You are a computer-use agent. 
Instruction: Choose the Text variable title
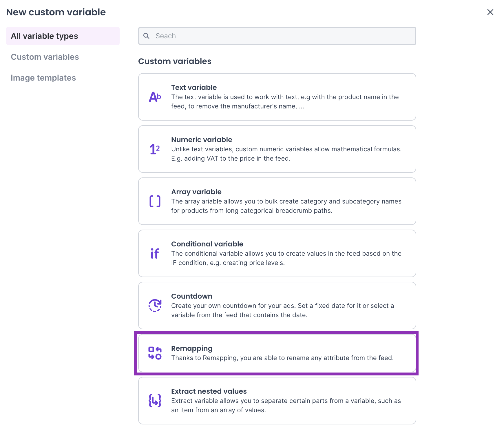pos(194,88)
